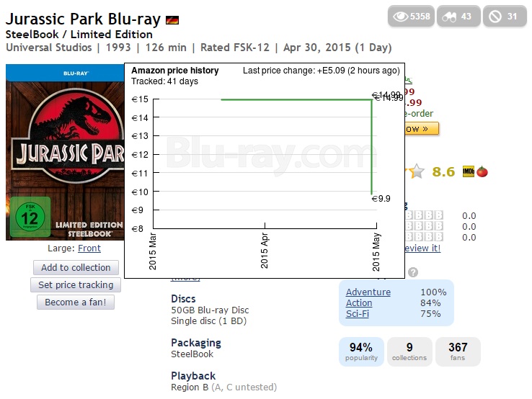
Task: Open the Sci-Fi genre link
Action: 358,313
